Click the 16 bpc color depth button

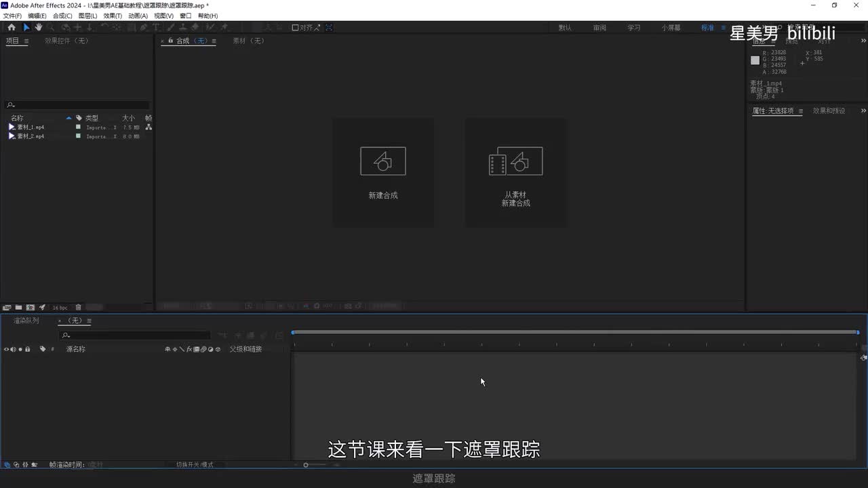pyautogui.click(x=60, y=308)
